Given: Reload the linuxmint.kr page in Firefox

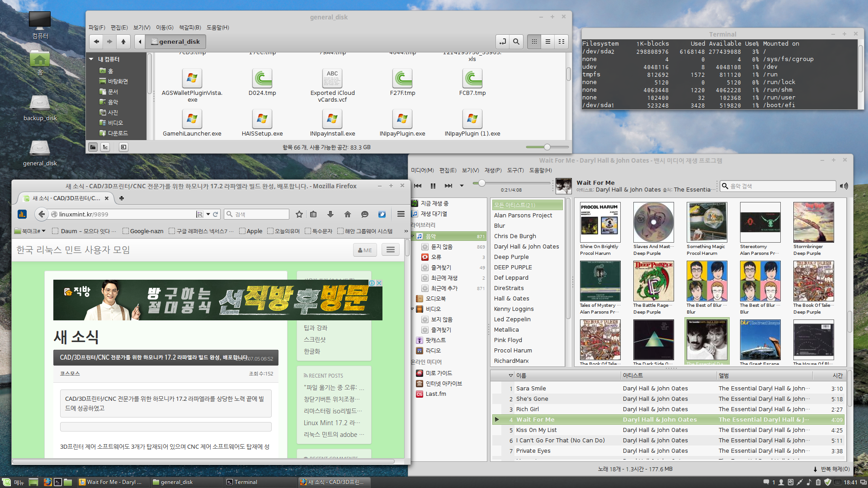Looking at the screenshot, I should click(x=216, y=214).
